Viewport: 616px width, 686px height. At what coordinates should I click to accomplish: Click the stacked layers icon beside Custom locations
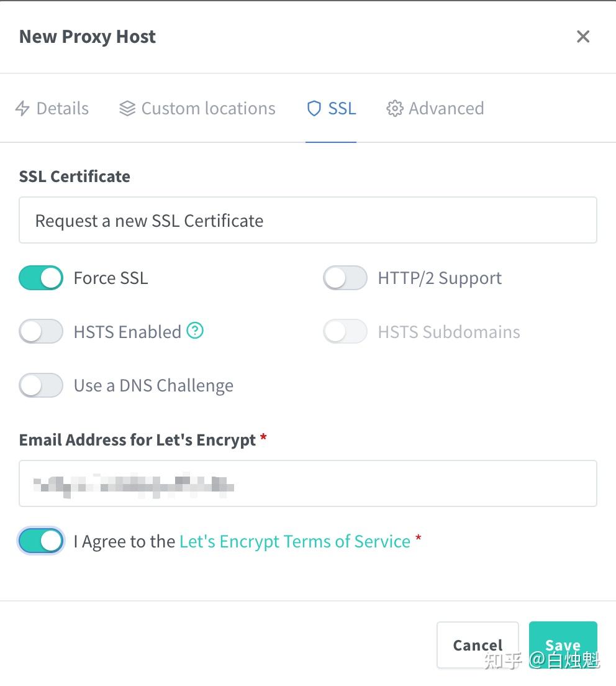[x=126, y=108]
